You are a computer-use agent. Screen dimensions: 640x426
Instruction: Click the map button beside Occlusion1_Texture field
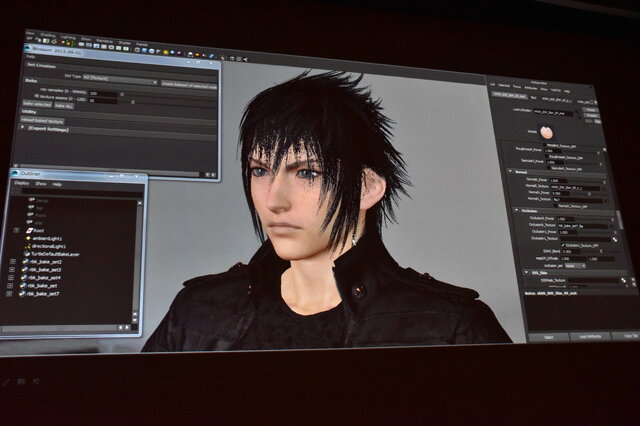click(x=614, y=240)
